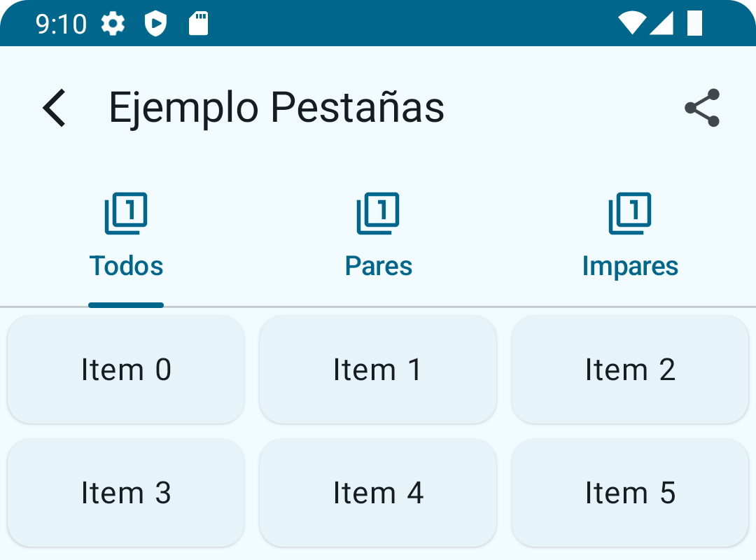Tap the icon above the Pares label
The height and width of the screenshot is (560, 756).
pyautogui.click(x=378, y=213)
